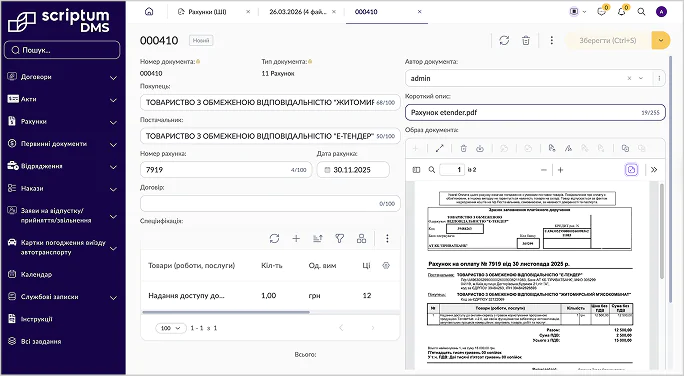Click the copy file icon in viewer toolbar
This screenshot has width=684, height=376.
(625, 149)
